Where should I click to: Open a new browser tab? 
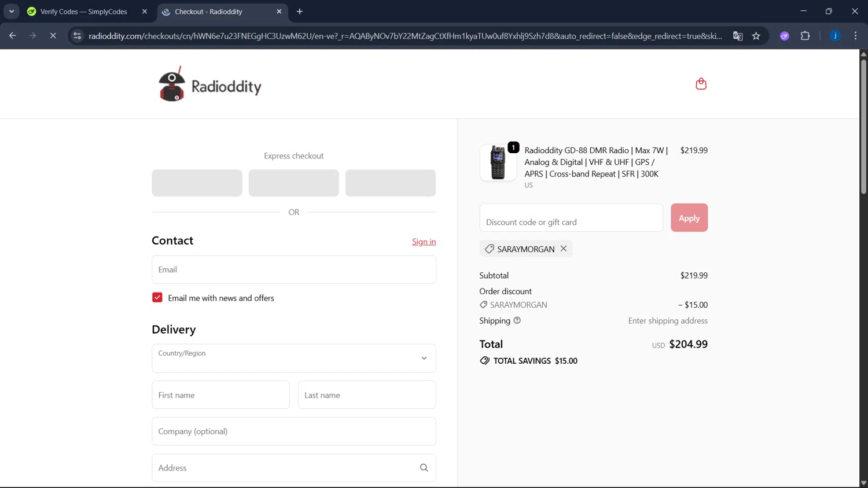(x=300, y=12)
